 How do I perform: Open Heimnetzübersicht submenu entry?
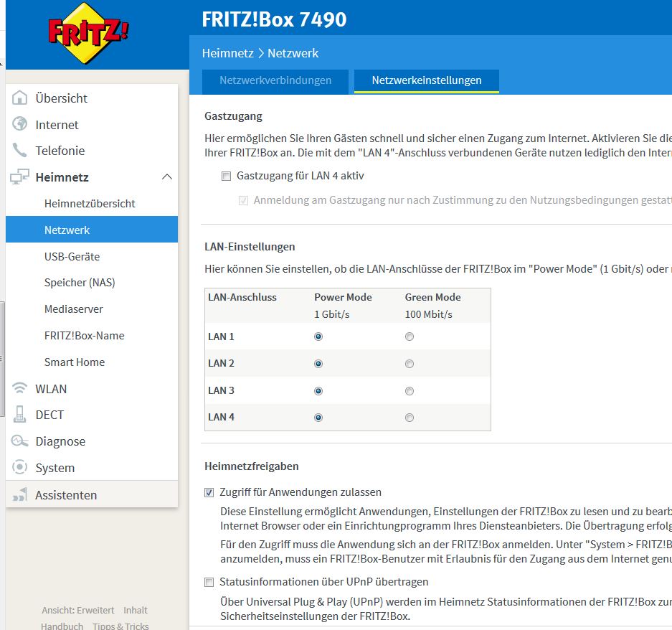[x=92, y=203]
